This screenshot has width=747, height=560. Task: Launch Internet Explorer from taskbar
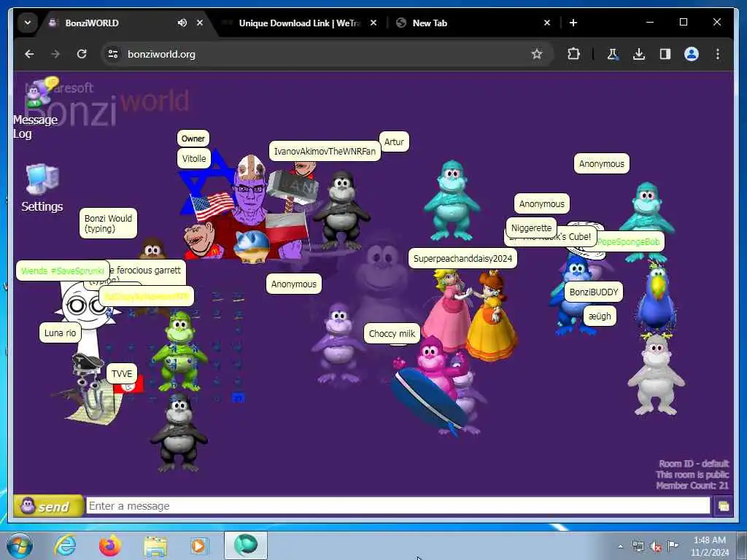click(x=64, y=545)
